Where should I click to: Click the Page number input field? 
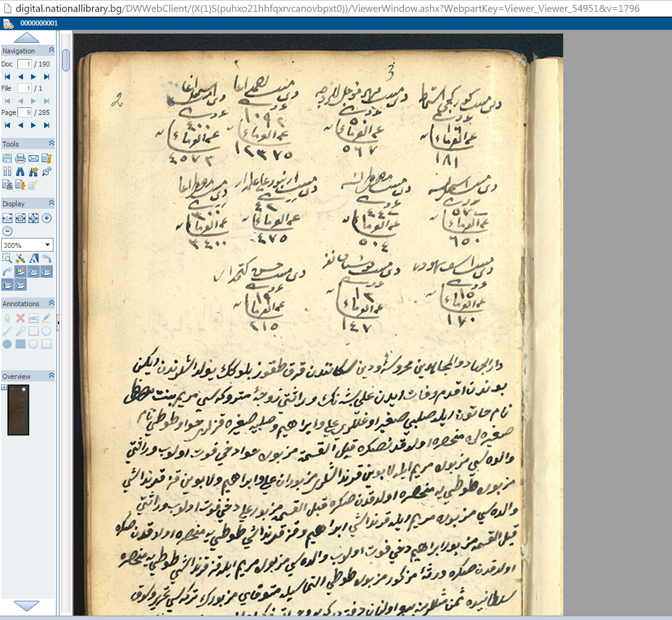(x=24, y=112)
